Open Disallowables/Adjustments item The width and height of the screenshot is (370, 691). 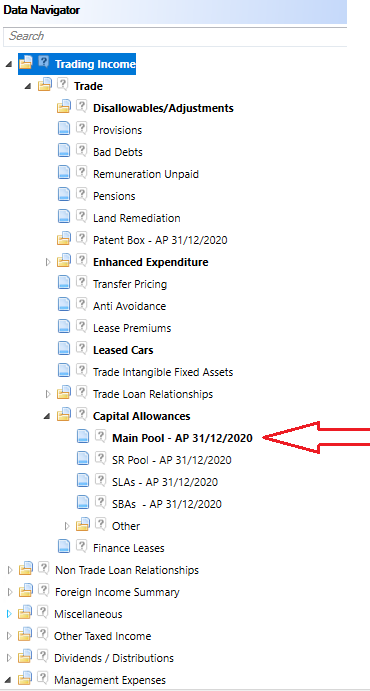(163, 108)
